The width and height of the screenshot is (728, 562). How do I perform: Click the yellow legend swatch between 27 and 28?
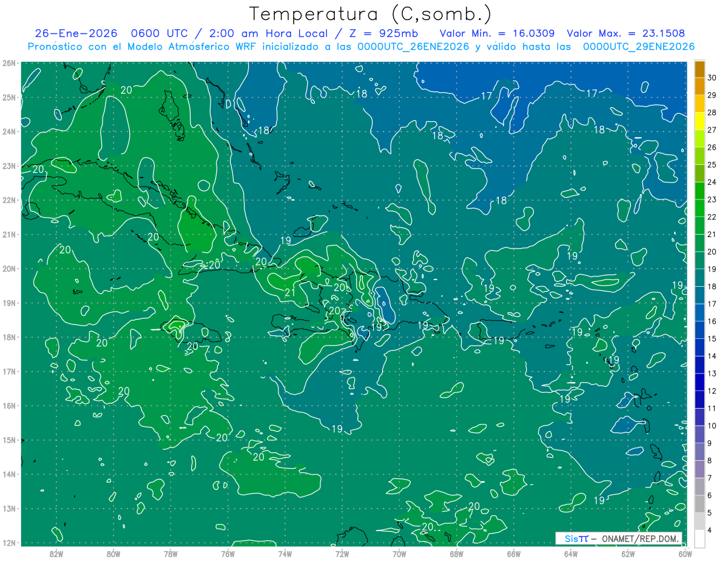[699, 121]
